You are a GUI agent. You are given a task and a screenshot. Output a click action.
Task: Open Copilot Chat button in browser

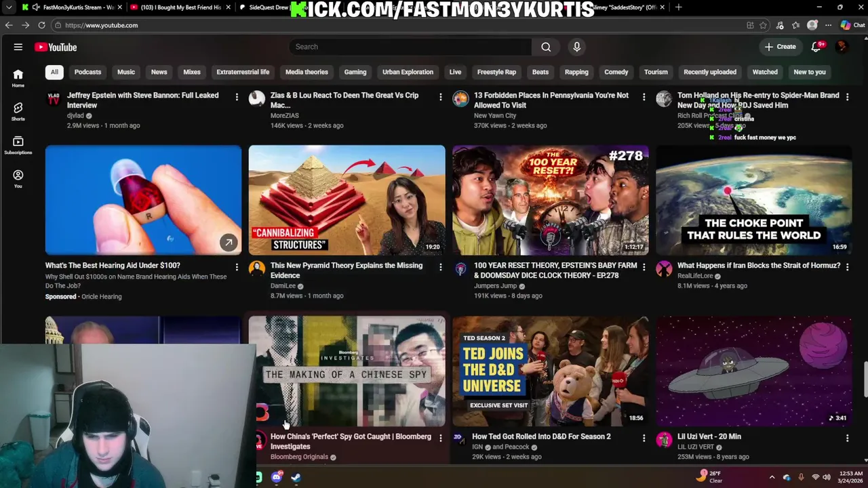click(852, 25)
